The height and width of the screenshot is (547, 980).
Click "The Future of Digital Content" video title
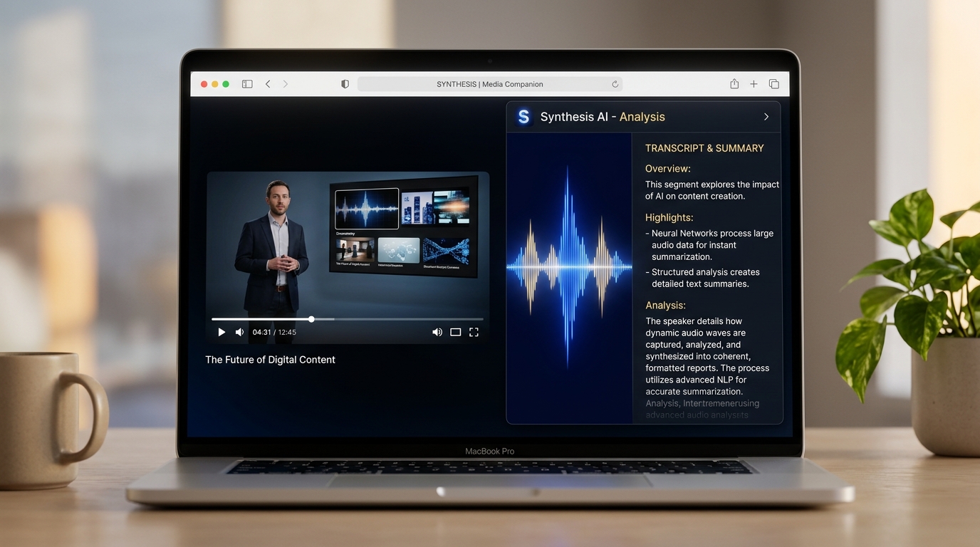(271, 360)
